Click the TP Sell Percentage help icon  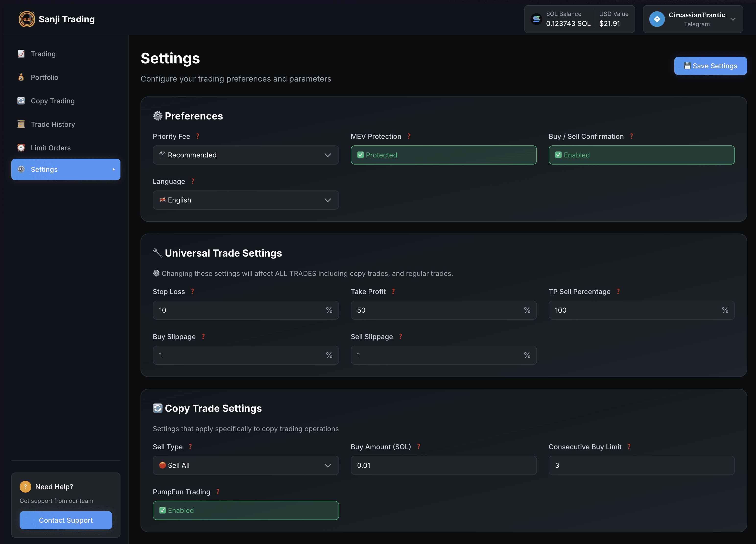pyautogui.click(x=618, y=292)
